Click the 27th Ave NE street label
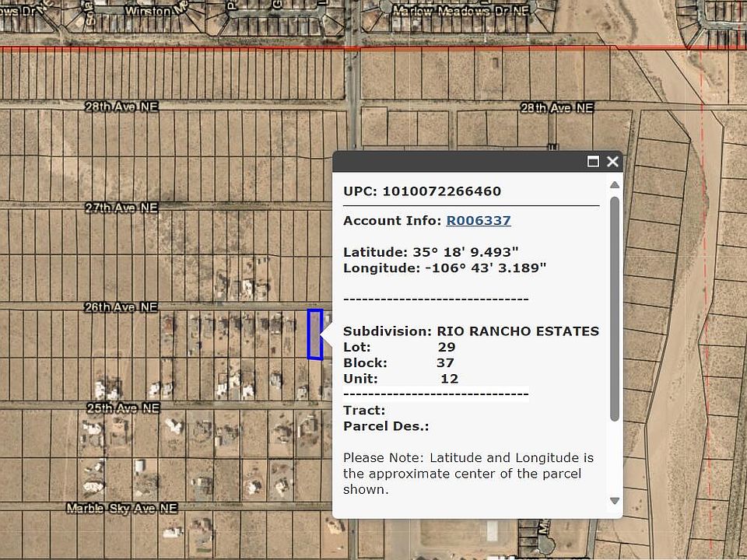Image resolution: width=747 pixels, height=560 pixels. (x=121, y=208)
